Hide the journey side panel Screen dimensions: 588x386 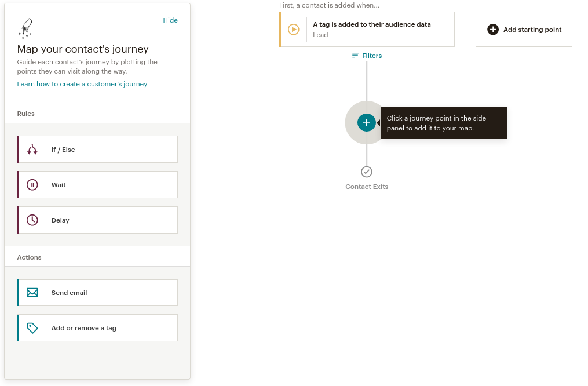click(170, 20)
